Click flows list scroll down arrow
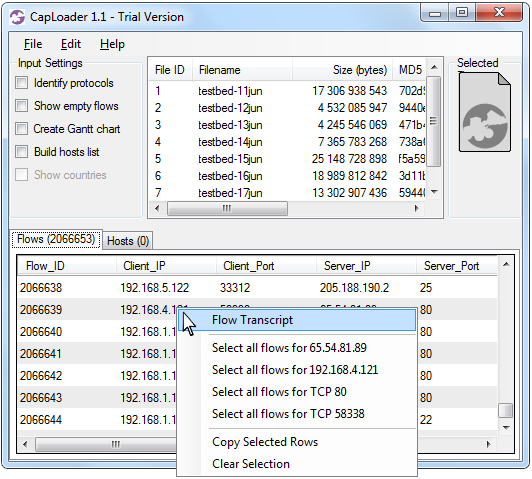 (506, 427)
